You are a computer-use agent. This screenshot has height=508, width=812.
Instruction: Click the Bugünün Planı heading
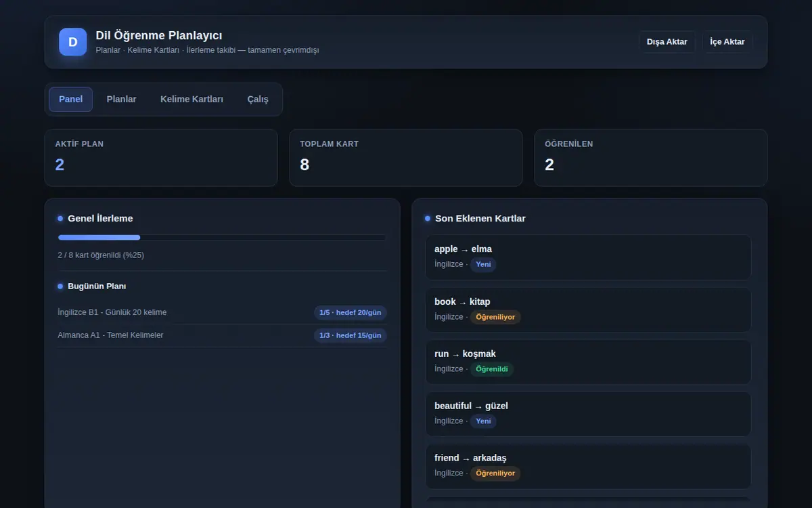pos(97,287)
